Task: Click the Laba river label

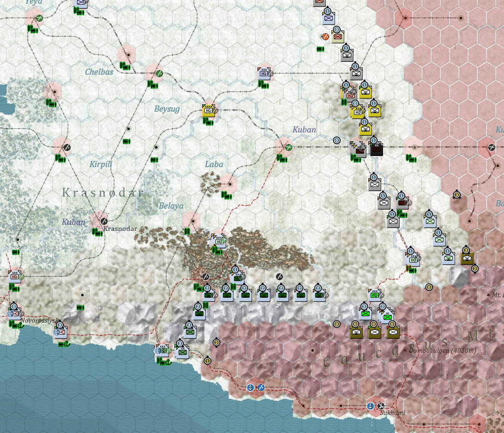Action: click(214, 164)
